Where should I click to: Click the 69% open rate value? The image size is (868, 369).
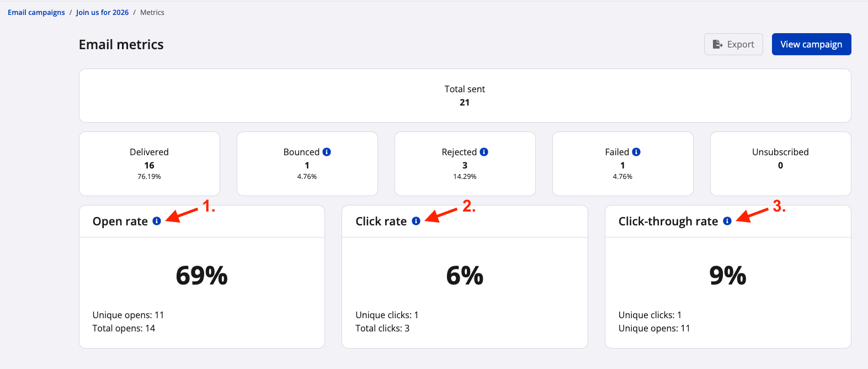(x=201, y=275)
